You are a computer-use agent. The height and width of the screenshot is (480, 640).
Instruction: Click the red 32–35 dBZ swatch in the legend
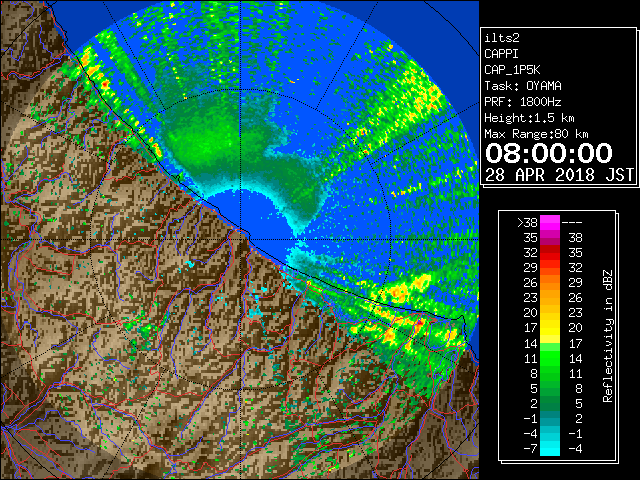click(550, 253)
